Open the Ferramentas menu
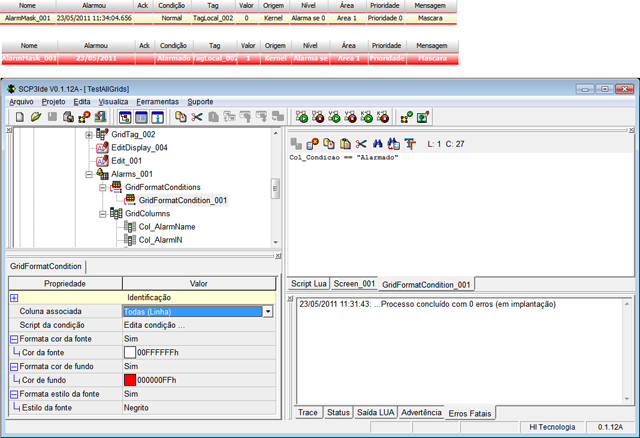 coord(158,102)
